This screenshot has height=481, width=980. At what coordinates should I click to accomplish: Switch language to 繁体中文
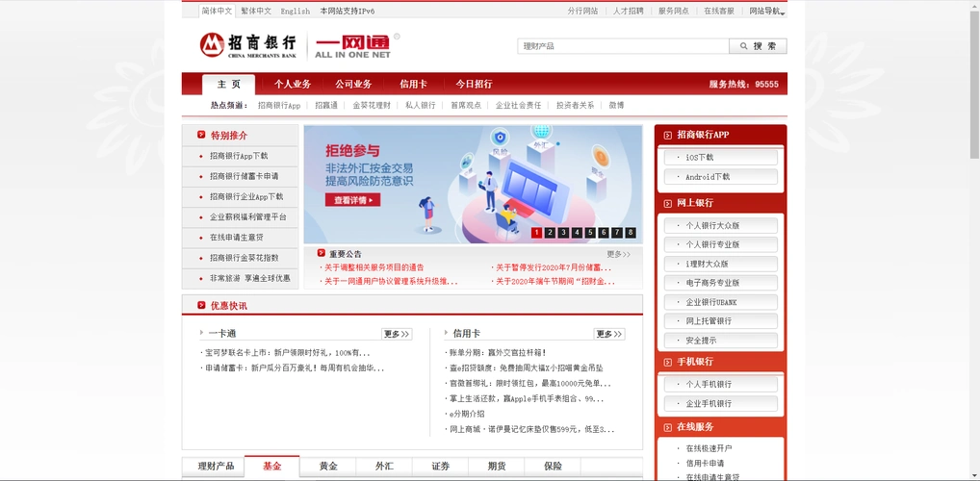click(256, 12)
